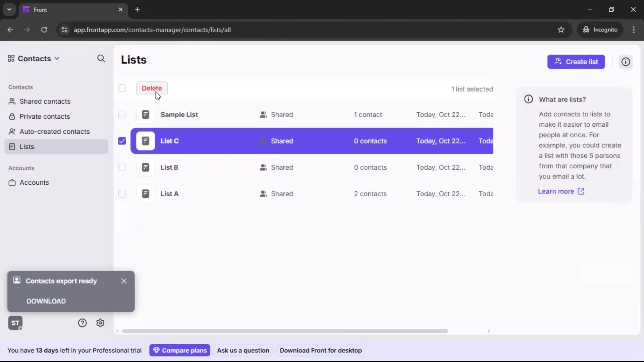Click the ST user avatar
This screenshot has height=362, width=644.
pyautogui.click(x=15, y=323)
